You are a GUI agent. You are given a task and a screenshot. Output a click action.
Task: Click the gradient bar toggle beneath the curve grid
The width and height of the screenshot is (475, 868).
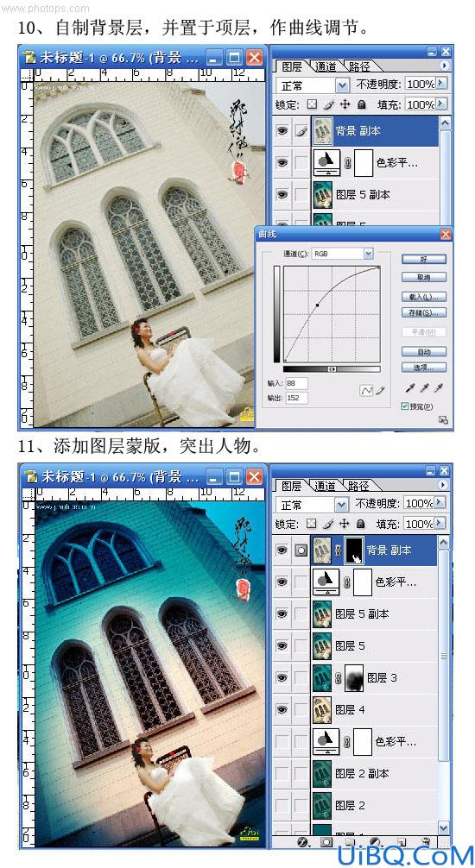coord(332,369)
